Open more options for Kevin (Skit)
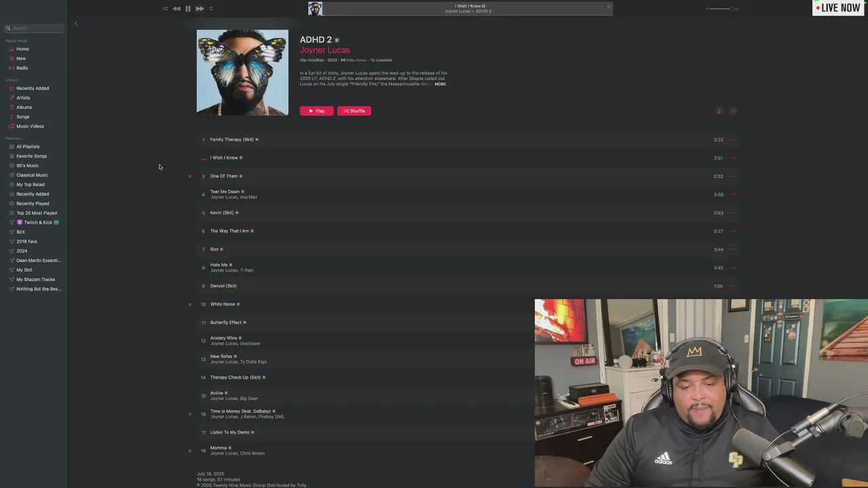 pyautogui.click(x=732, y=213)
